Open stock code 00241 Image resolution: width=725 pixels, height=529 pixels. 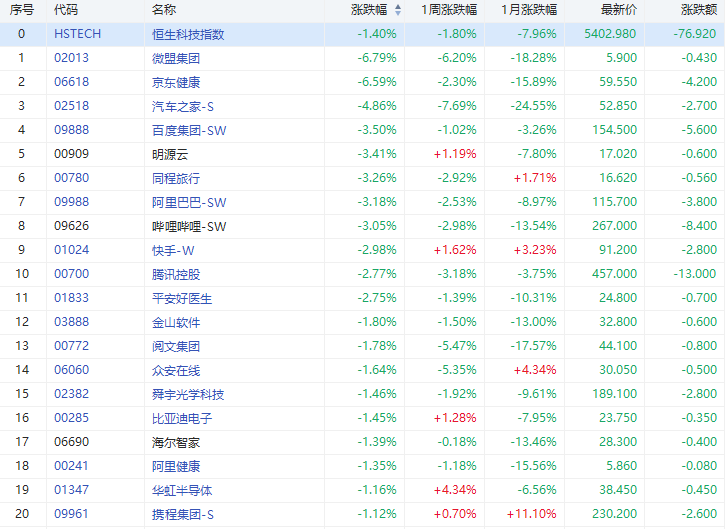71,467
